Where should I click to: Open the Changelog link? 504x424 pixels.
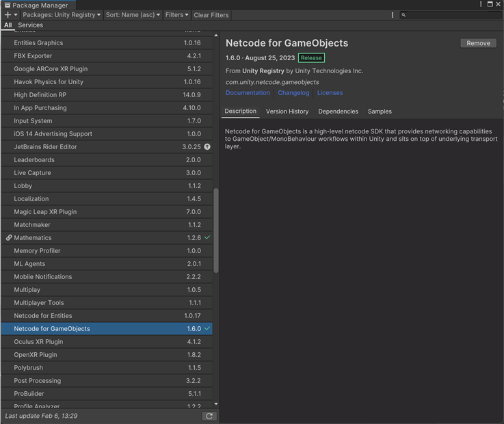(293, 93)
